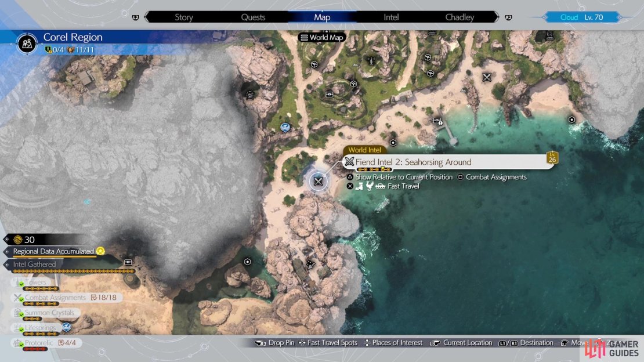The width and height of the screenshot is (644, 362).
Task: Click the Intel Gathered gold progress bar
Action: point(74,271)
